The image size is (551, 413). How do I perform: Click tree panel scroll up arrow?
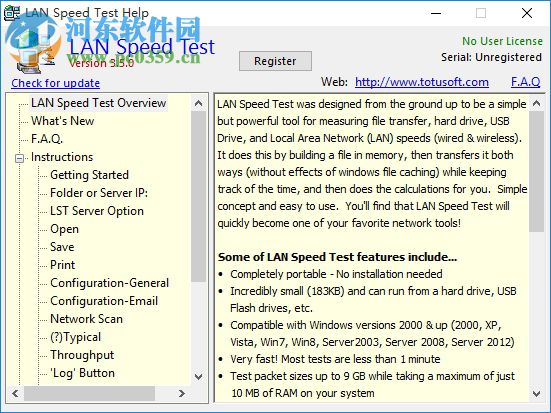199,103
